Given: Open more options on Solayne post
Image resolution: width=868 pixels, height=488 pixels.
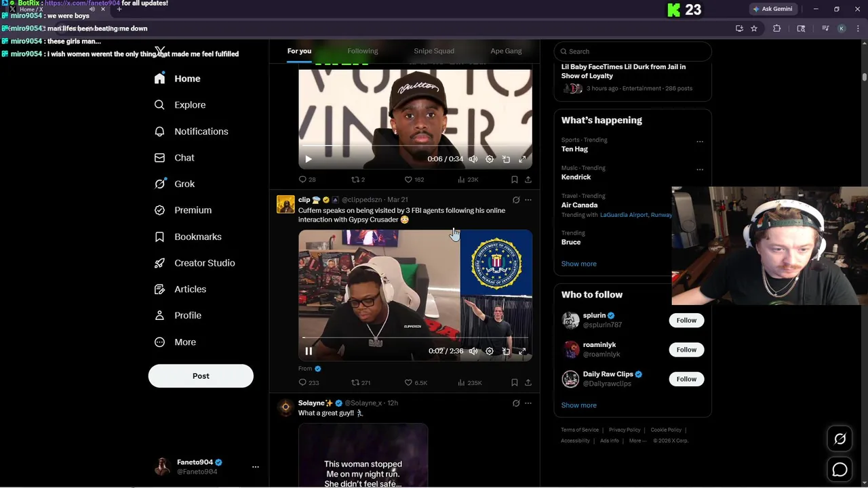Looking at the screenshot, I should point(528,403).
